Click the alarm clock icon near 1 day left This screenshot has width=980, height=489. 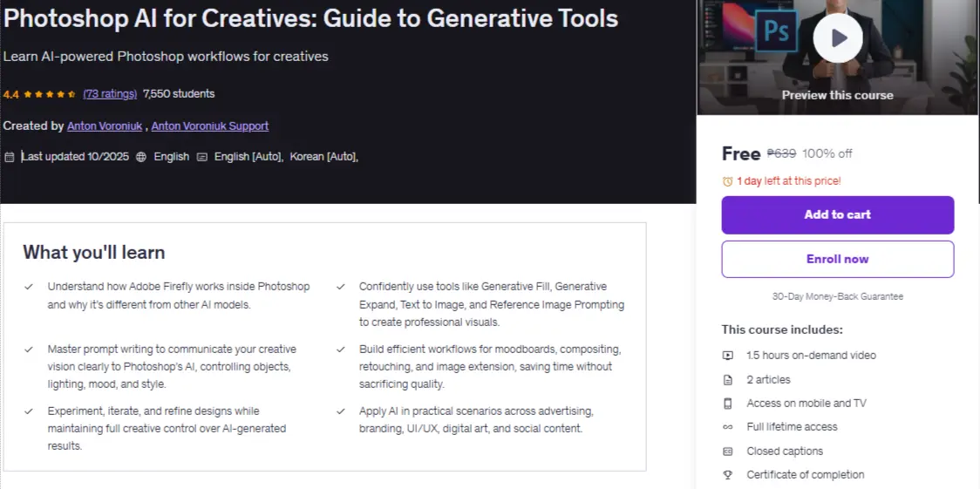727,181
